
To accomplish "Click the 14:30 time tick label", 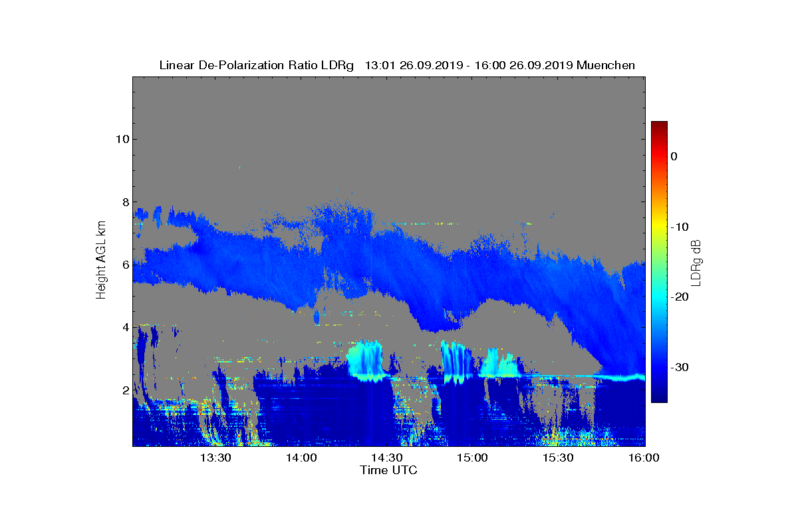I will (387, 458).
